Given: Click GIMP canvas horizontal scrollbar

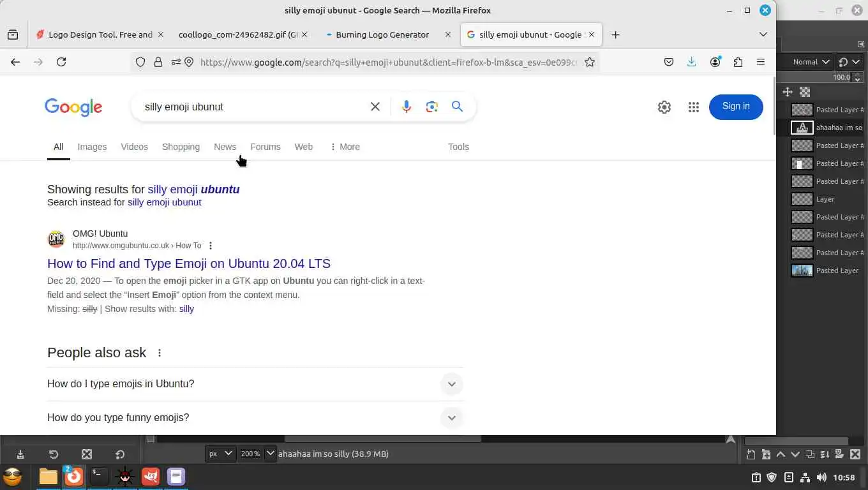Looking at the screenshot, I should [383, 439].
